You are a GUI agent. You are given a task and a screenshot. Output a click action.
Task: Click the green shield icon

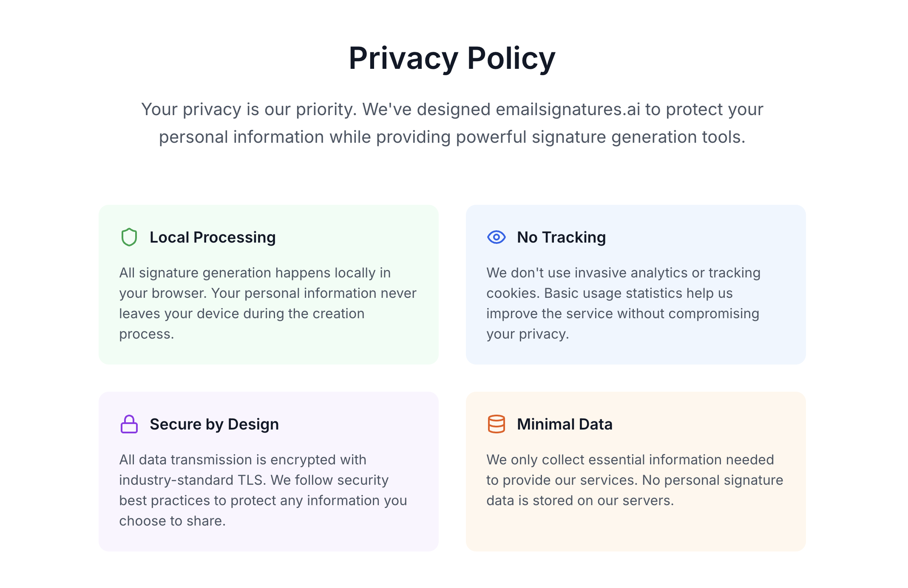tap(129, 237)
